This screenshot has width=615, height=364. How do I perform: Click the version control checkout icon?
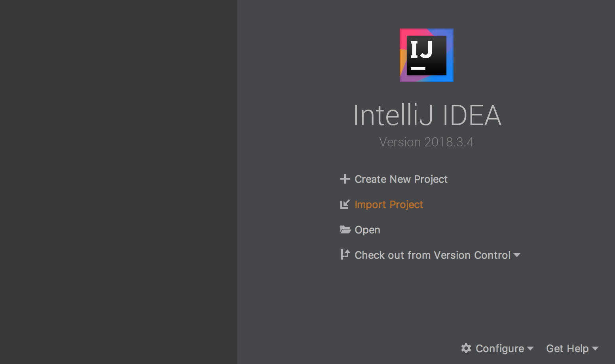(x=345, y=255)
